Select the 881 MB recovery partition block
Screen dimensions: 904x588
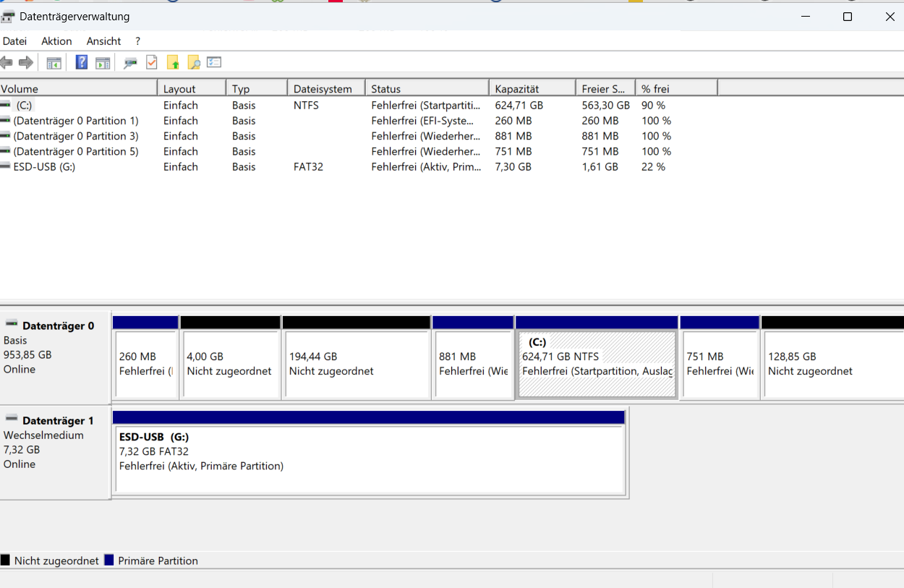(473, 358)
